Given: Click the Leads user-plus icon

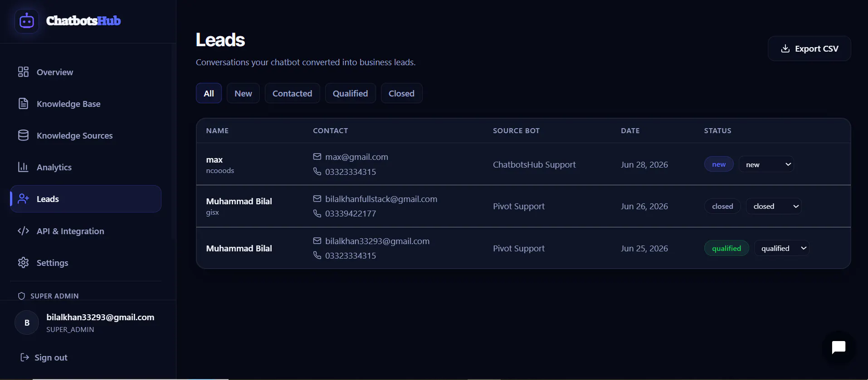Looking at the screenshot, I should point(23,199).
